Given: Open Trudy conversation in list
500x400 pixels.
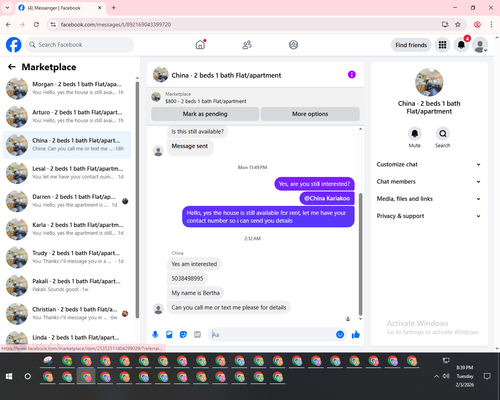Looking at the screenshot, I should pos(67,257).
